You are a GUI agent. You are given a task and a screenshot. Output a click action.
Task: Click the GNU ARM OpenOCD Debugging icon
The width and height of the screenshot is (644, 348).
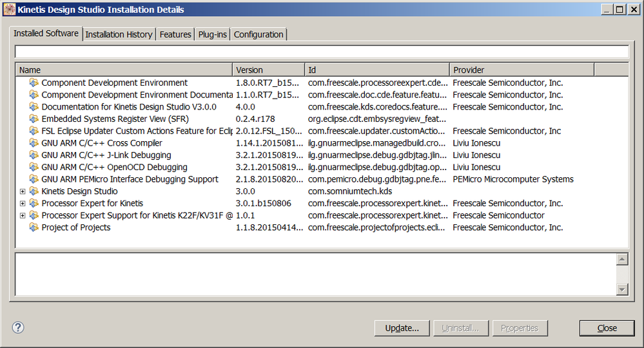pos(34,168)
